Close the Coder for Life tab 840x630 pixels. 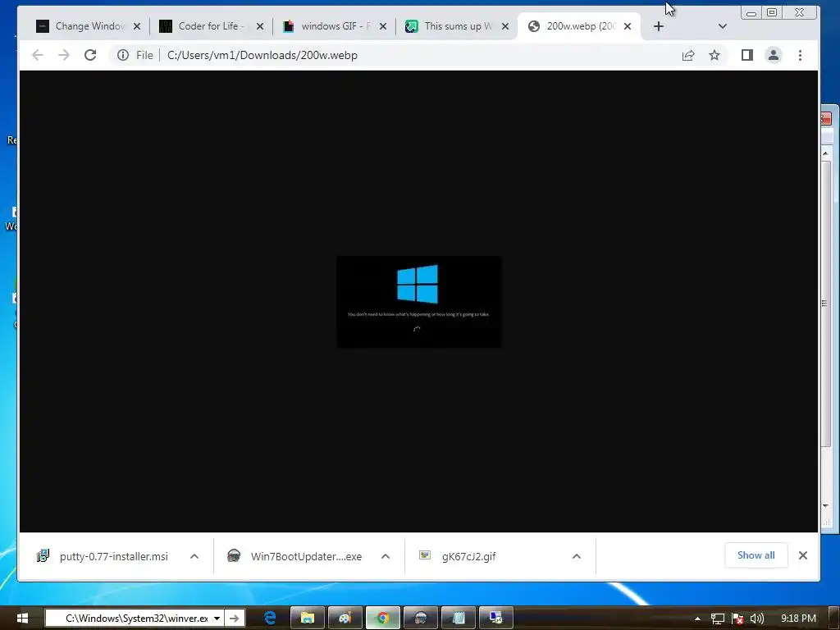click(x=260, y=26)
